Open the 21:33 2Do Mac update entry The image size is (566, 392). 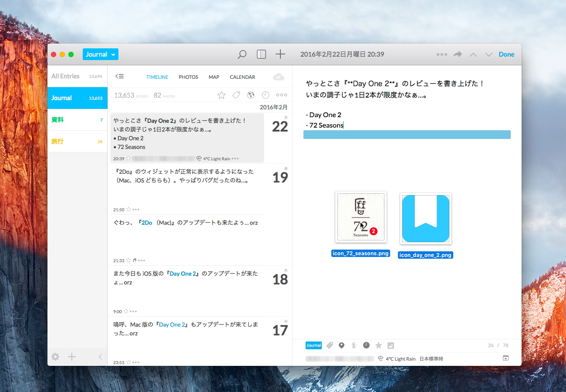click(x=187, y=240)
